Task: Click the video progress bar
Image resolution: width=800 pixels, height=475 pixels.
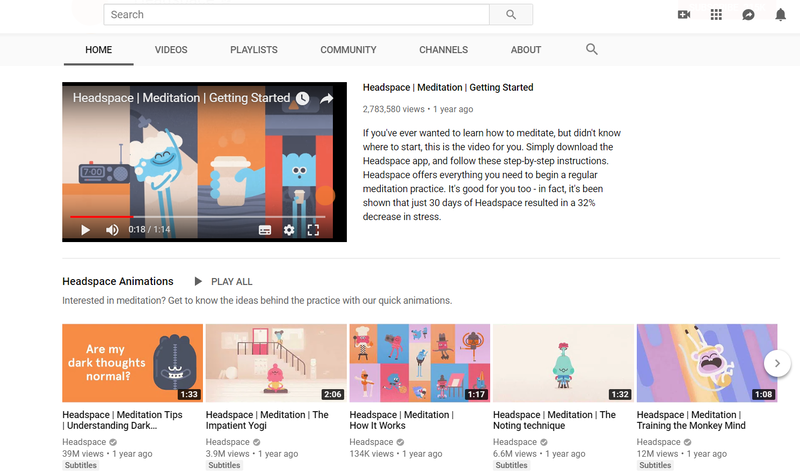Action: click(197, 217)
